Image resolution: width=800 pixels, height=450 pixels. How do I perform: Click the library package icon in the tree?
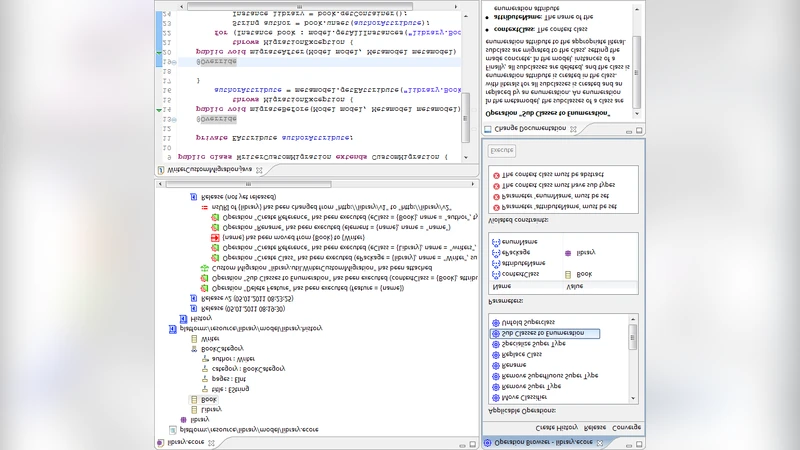(x=184, y=419)
